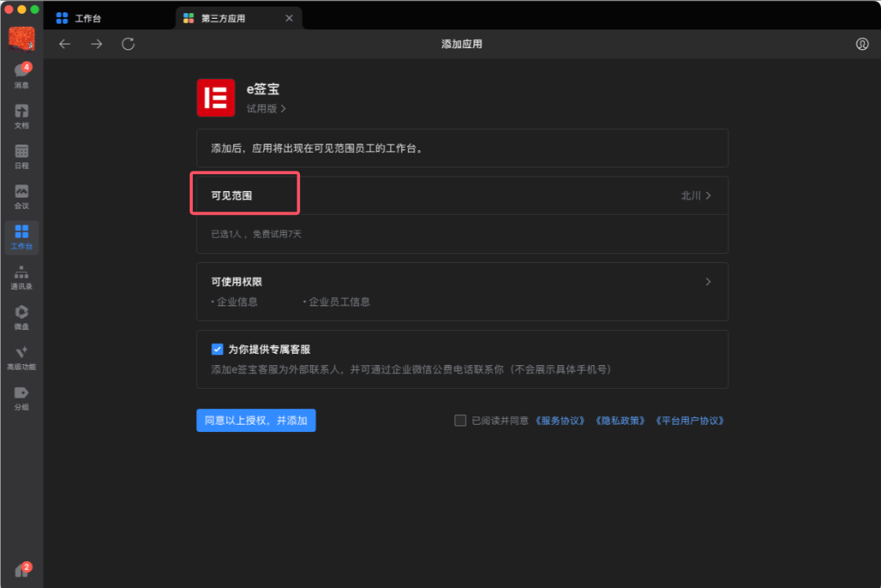Click the 添加应用 page title
881x588 pixels.
(461, 44)
